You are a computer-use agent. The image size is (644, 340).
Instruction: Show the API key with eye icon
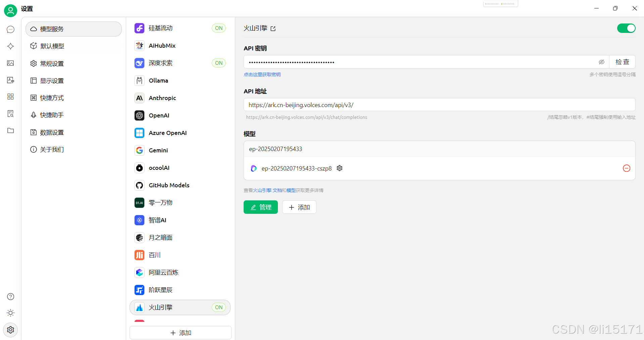(601, 62)
